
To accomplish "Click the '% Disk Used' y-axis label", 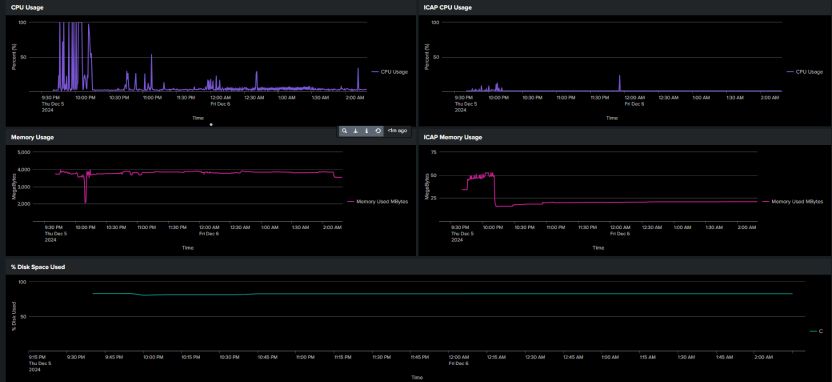I will 14,317.
